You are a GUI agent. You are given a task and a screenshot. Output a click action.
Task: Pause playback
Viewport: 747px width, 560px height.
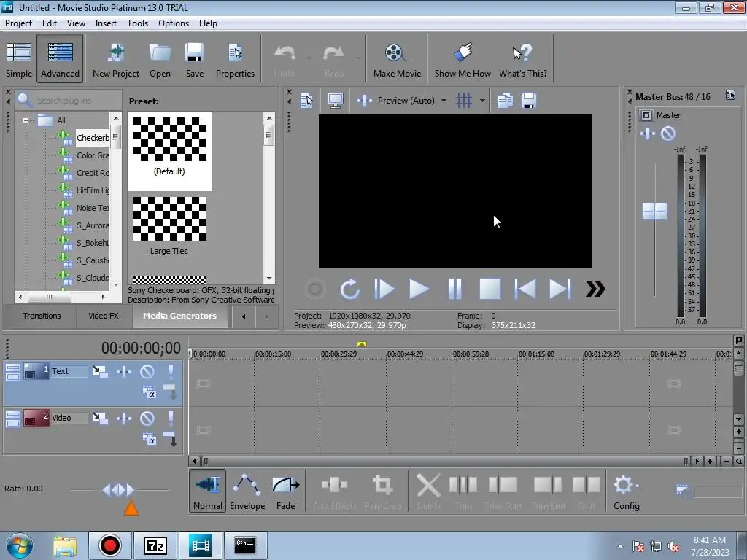(455, 289)
